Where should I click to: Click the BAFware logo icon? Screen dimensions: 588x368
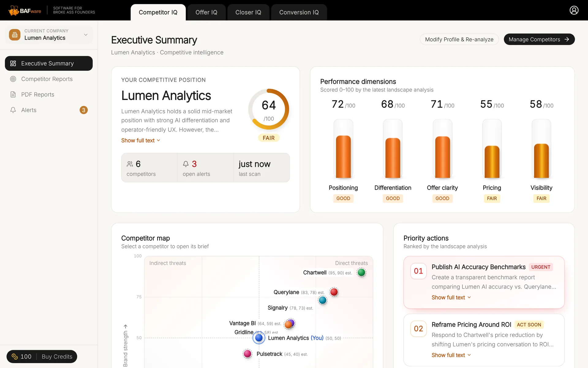(13, 11)
